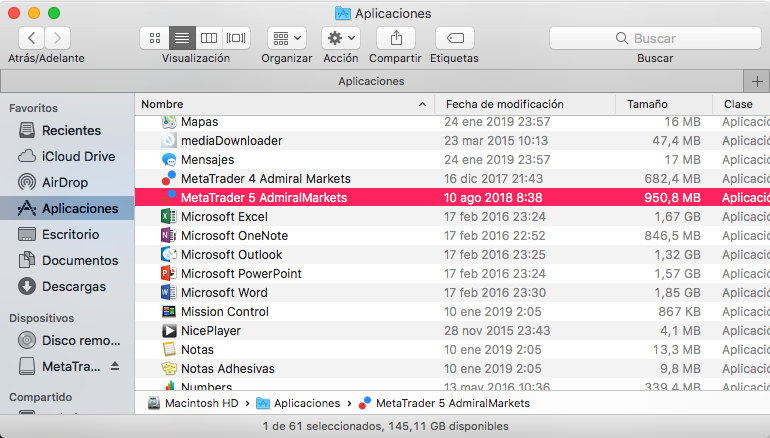Click the '28 nov 2015 23:43' date

point(497,330)
